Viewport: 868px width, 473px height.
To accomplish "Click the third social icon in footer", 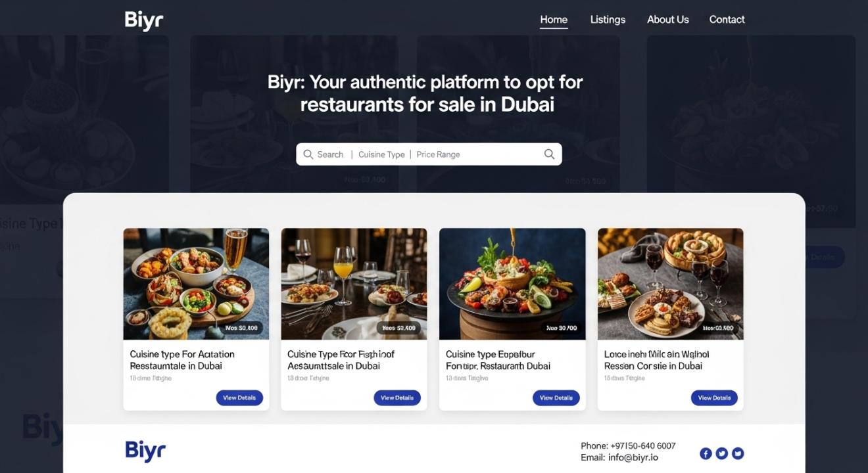I will pyautogui.click(x=738, y=453).
